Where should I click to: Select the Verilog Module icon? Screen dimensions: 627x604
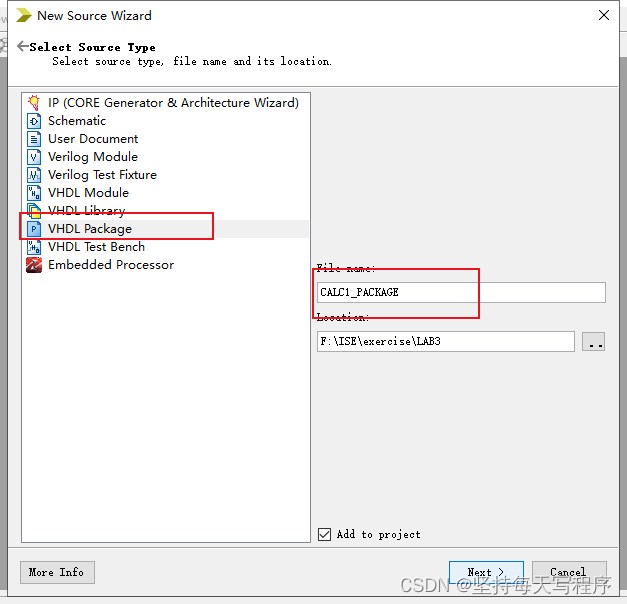coord(34,157)
